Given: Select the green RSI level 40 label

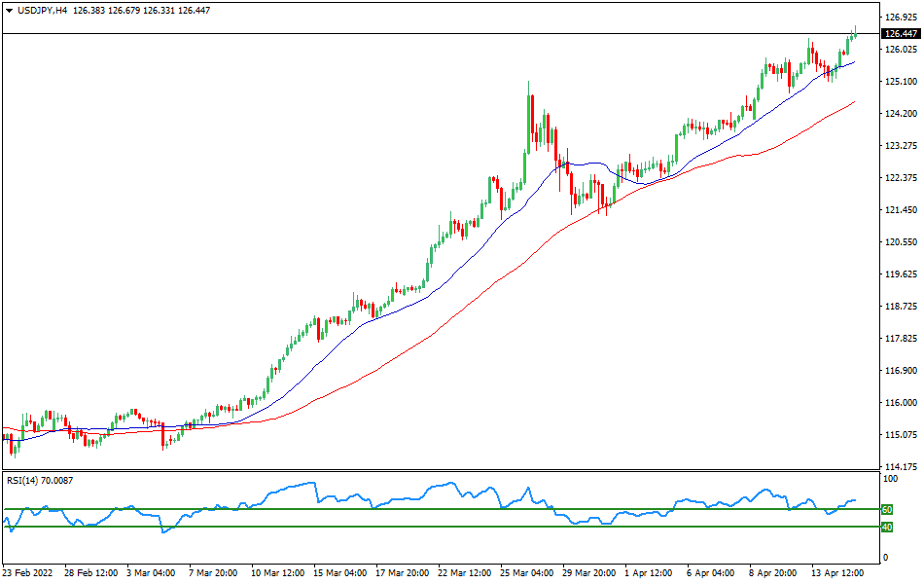Looking at the screenshot, I should (887, 527).
